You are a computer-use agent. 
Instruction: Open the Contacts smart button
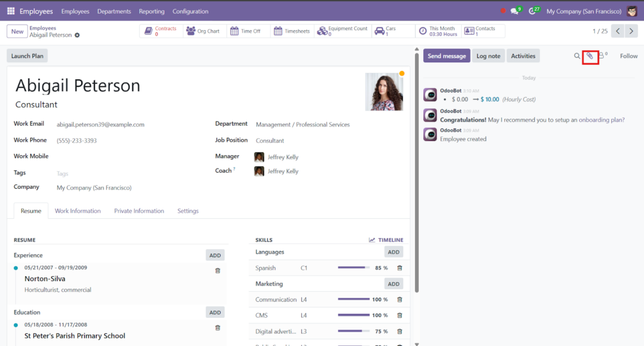point(482,31)
